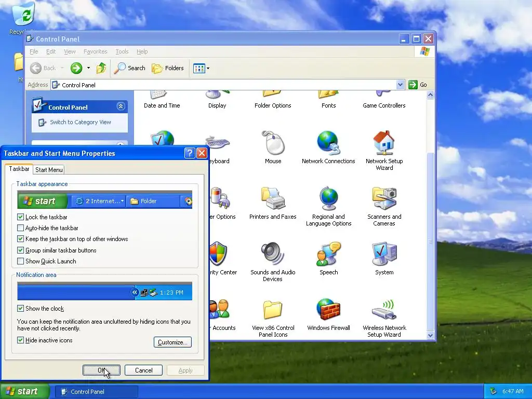
Task: Click the Cancel button
Action: [143, 370]
